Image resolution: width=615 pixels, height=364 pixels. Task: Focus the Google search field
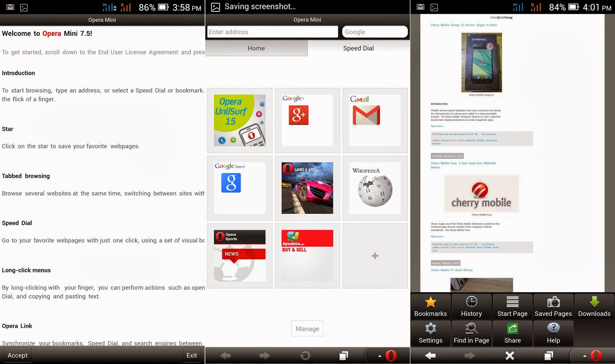coord(375,32)
